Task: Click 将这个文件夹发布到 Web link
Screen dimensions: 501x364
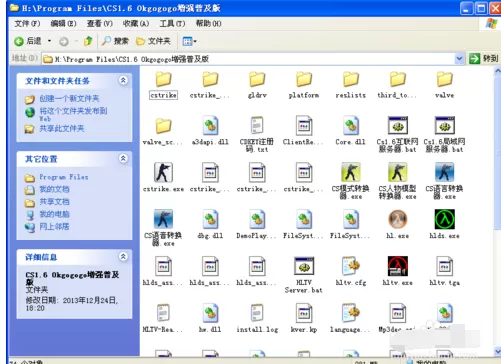Action: click(73, 114)
